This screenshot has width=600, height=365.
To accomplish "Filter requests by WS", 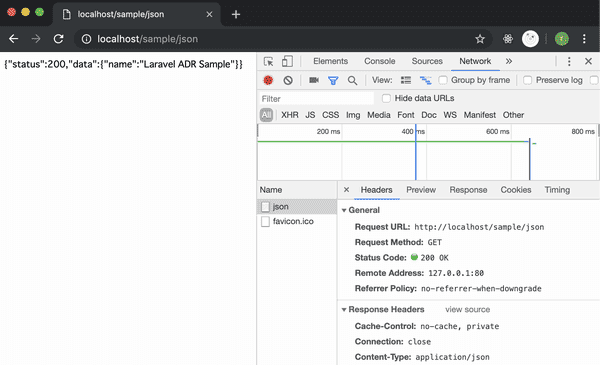I will (450, 115).
